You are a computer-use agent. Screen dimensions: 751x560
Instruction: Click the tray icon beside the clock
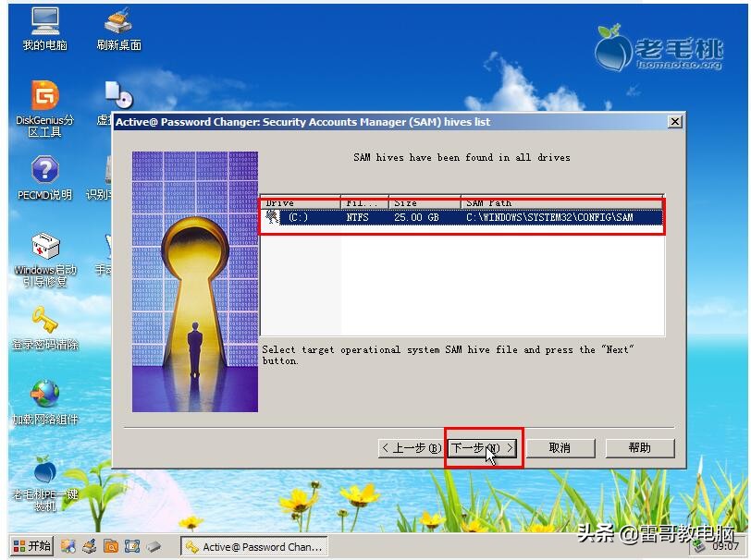click(x=699, y=545)
